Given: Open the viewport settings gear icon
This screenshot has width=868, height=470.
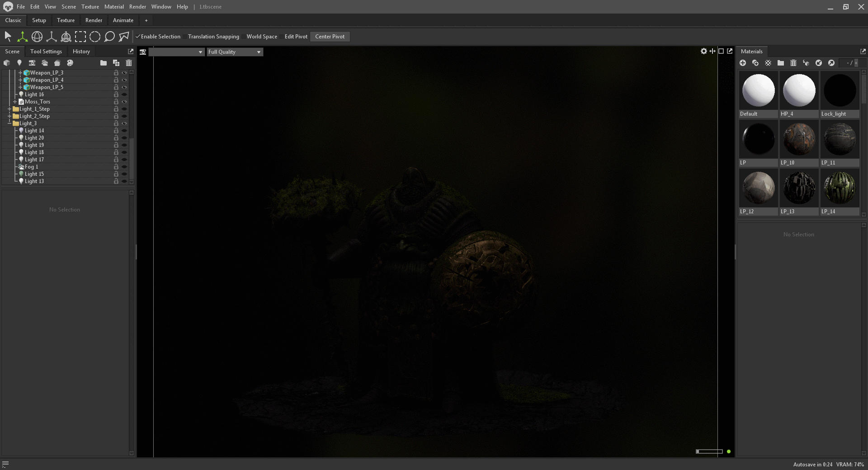Looking at the screenshot, I should click(x=703, y=52).
